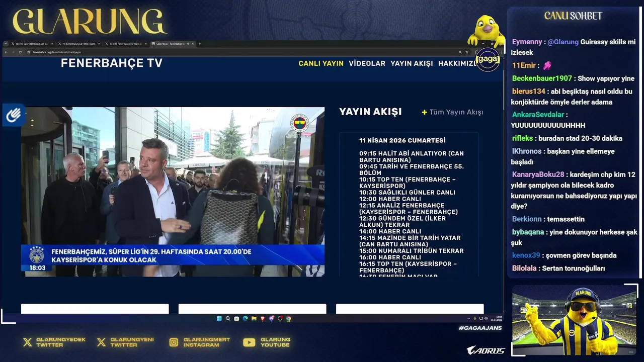Open the Chrome taskbar icon
The height and width of the screenshot is (362, 644).
click(288, 318)
